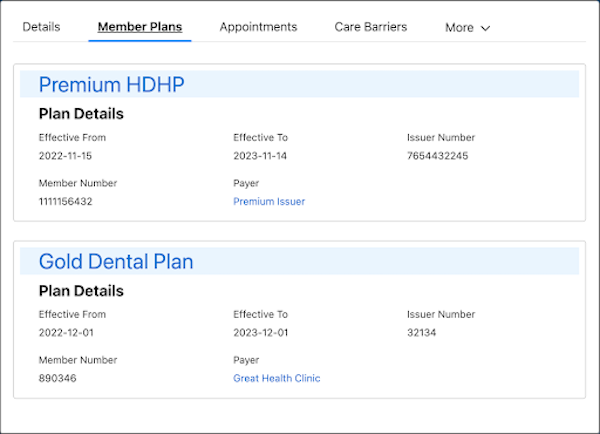Select Effective From date 2022-12-01
Image resolution: width=600 pixels, height=434 pixels.
66,333
